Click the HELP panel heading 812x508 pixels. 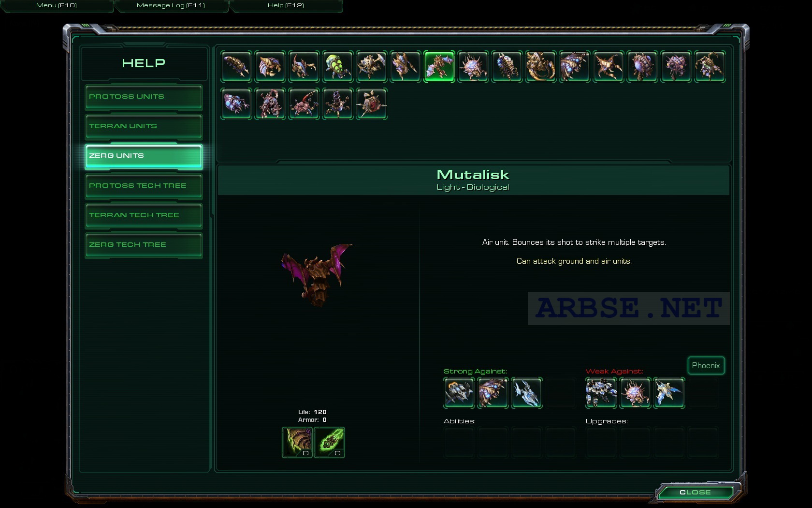pos(144,63)
